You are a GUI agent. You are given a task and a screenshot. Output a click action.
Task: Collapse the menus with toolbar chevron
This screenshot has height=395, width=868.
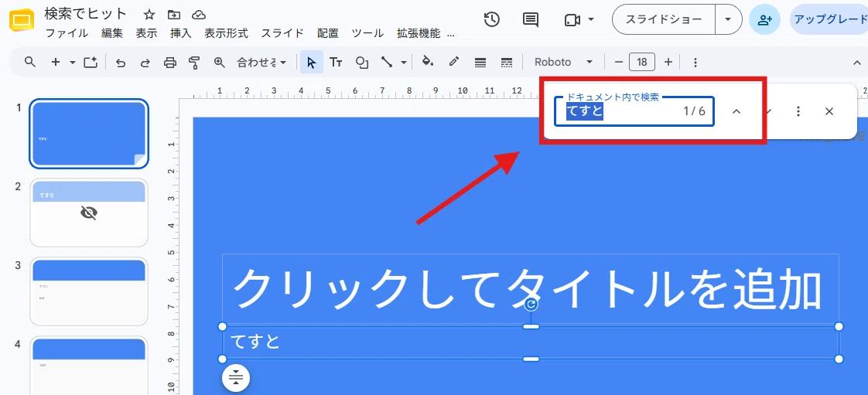pos(857,63)
